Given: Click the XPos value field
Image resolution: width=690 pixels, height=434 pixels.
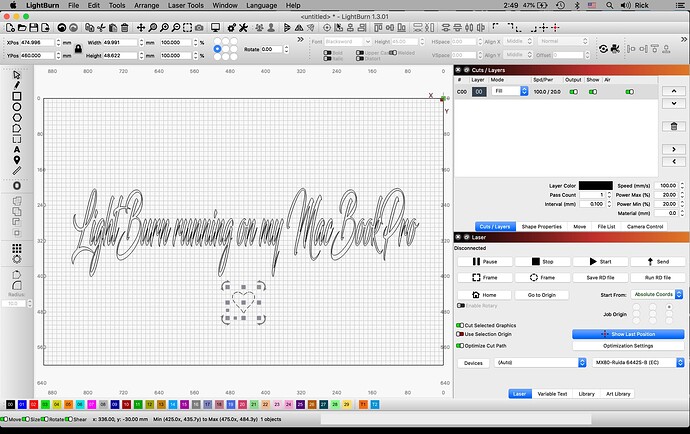Looking at the screenshot, I should coord(37,42).
